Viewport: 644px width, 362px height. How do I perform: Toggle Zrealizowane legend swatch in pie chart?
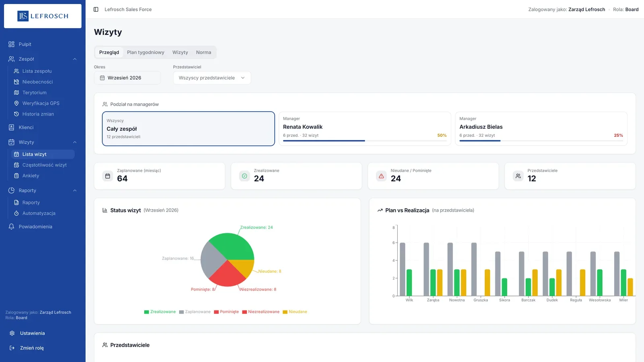pyautogui.click(x=147, y=312)
